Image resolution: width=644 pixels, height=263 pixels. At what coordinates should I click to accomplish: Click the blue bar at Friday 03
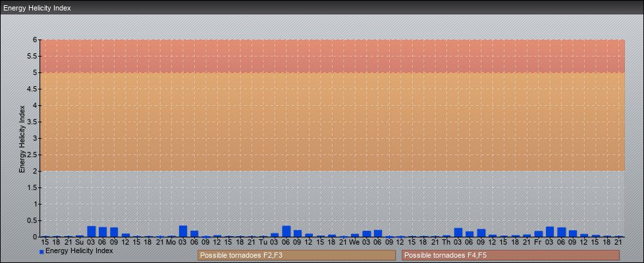pos(550,232)
